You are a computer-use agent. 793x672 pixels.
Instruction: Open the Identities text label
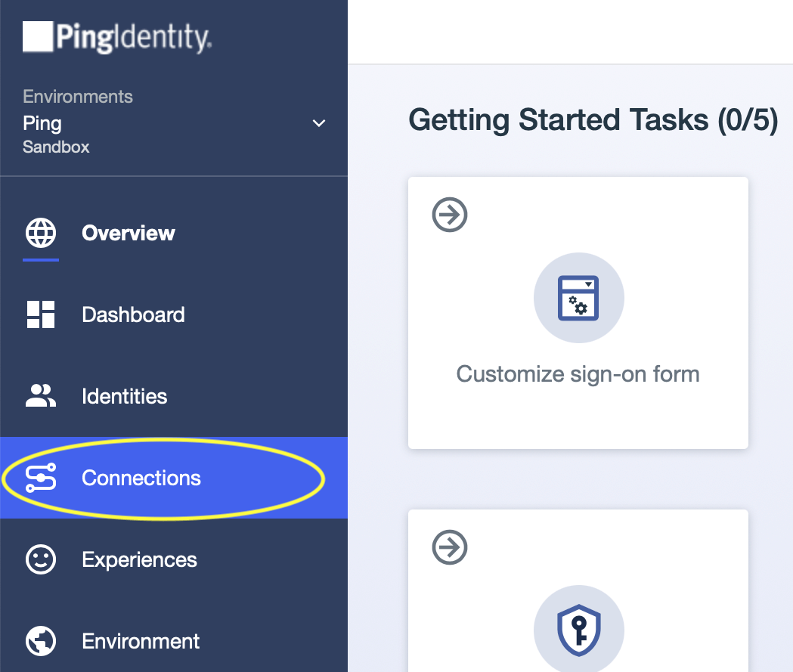coord(125,396)
